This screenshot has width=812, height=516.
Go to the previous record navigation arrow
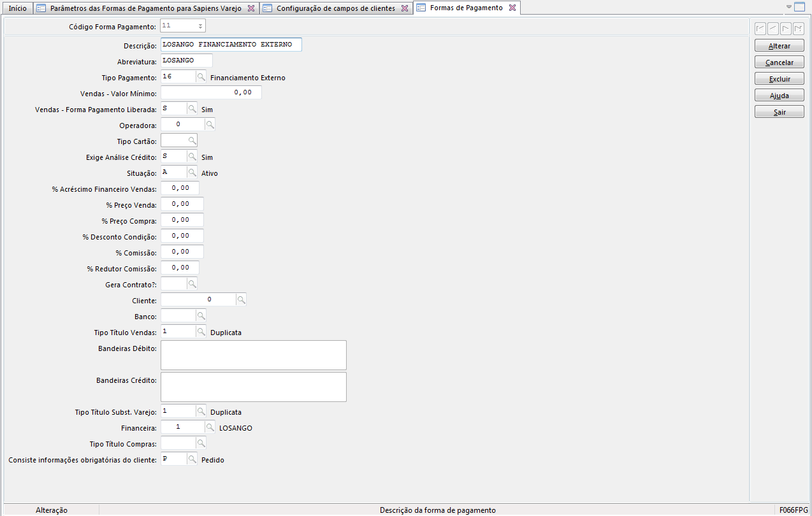pos(773,29)
